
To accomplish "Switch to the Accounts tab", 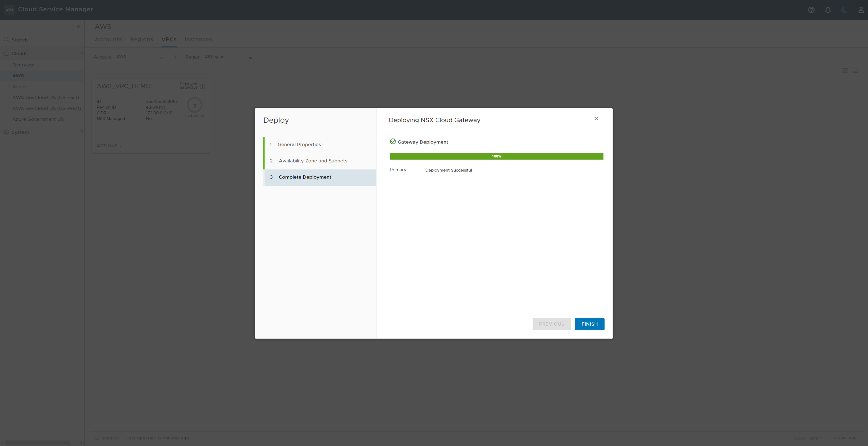I will [108, 39].
